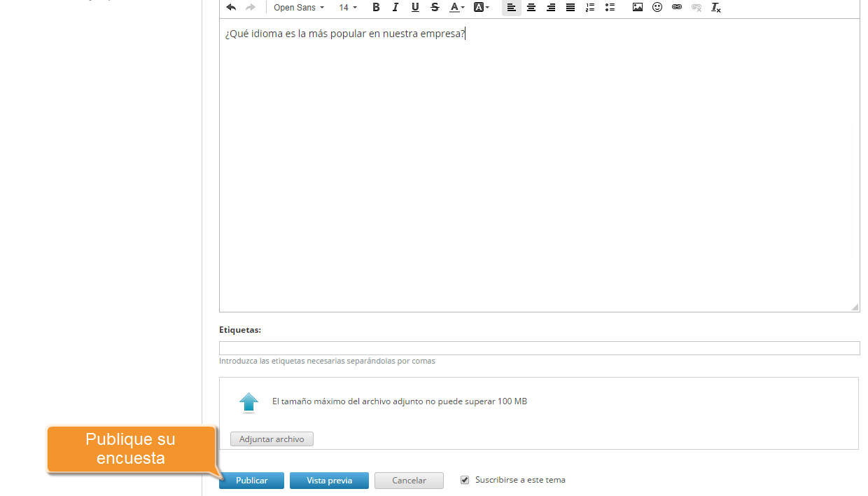Insert a numbered list
The image size is (868, 496).
tap(590, 7)
